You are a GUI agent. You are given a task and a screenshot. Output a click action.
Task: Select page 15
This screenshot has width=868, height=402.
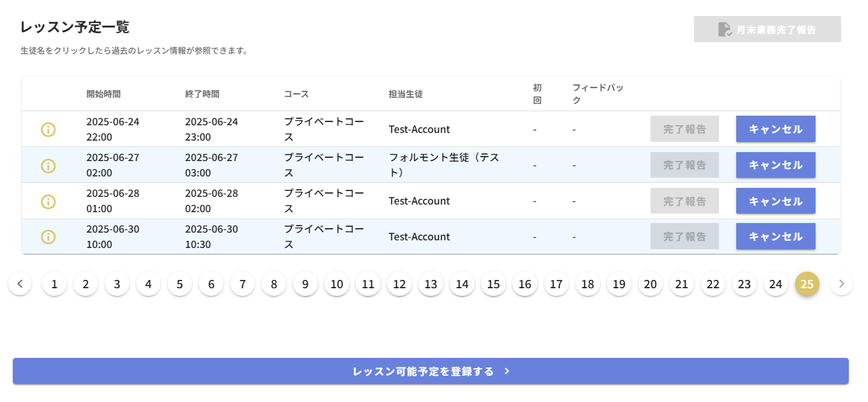point(493,284)
